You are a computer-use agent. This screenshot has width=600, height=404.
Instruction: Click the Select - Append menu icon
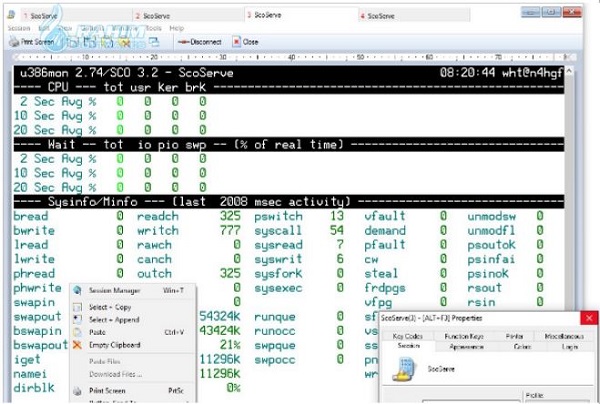[x=77, y=319]
